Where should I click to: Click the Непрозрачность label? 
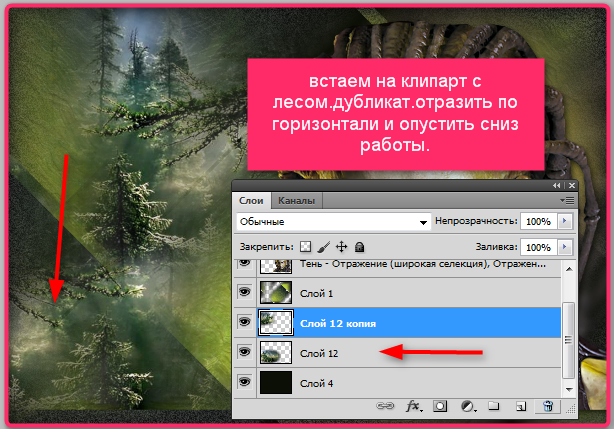pos(476,221)
